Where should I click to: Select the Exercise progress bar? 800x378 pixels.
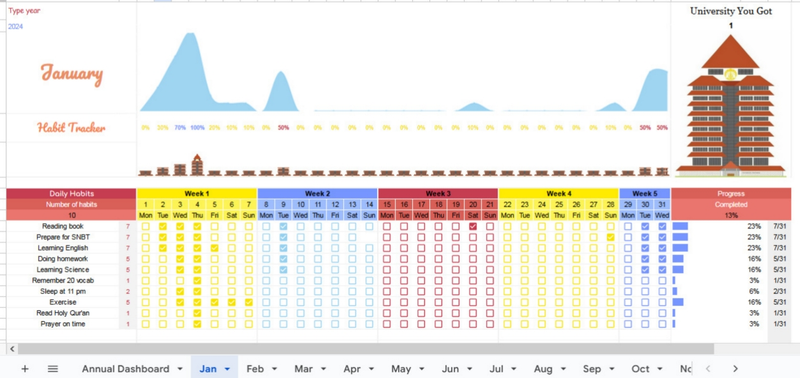coord(678,302)
